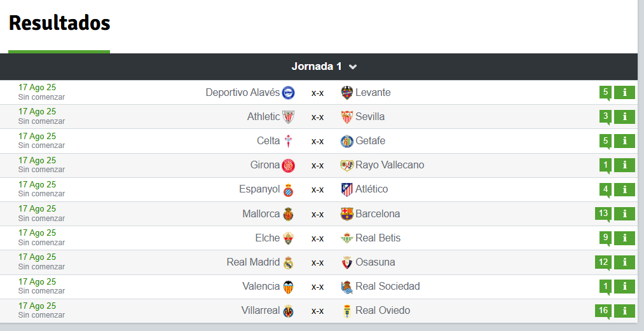Click the Barcelona club crest

[x=347, y=213]
